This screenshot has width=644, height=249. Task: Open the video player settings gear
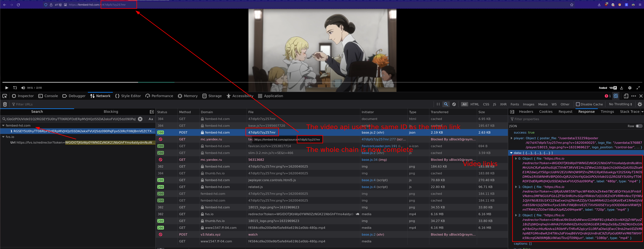630,88
